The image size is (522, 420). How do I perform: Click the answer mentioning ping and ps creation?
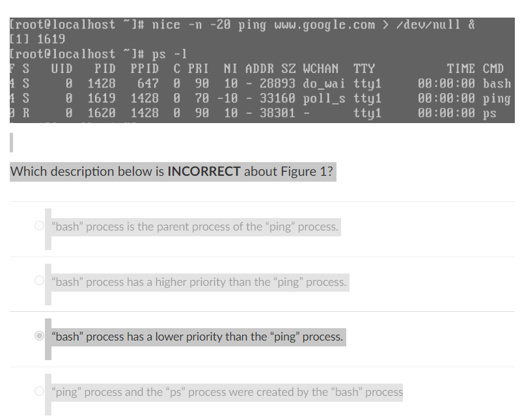tap(226, 392)
